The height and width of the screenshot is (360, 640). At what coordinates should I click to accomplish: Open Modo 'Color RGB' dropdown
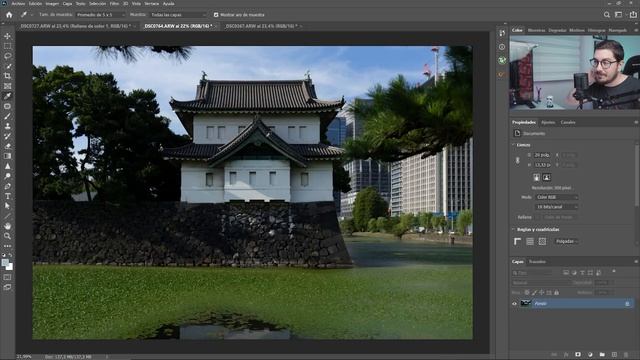click(556, 197)
